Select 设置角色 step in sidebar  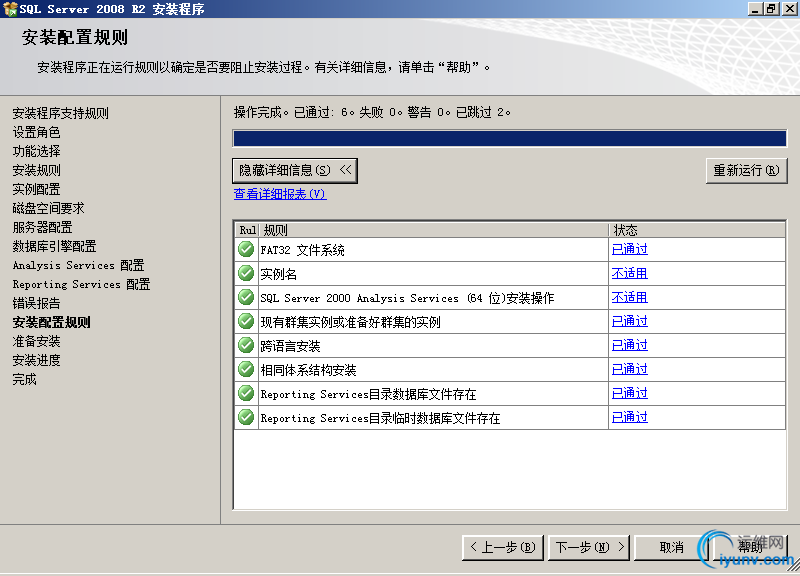pos(36,132)
